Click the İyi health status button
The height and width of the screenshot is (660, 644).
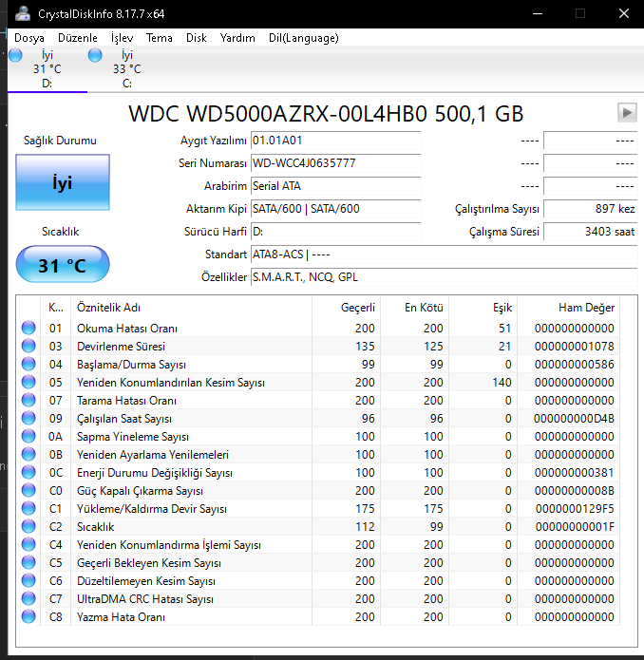(x=63, y=182)
